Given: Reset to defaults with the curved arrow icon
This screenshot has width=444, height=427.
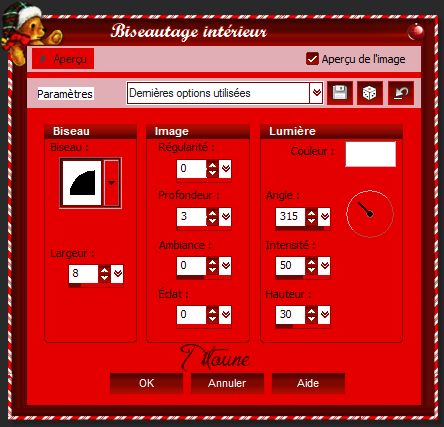Looking at the screenshot, I should [x=401, y=93].
